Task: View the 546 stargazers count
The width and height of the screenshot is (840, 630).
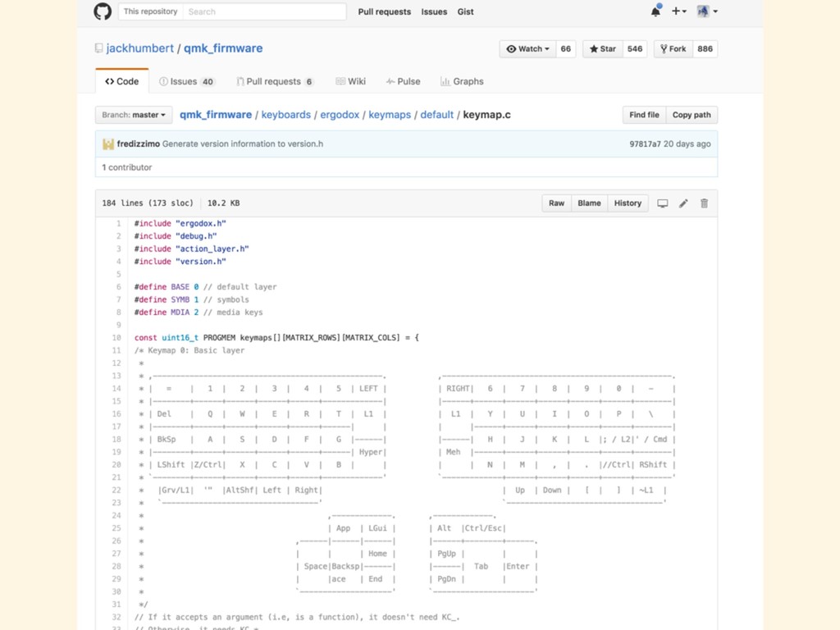Action: [635, 48]
